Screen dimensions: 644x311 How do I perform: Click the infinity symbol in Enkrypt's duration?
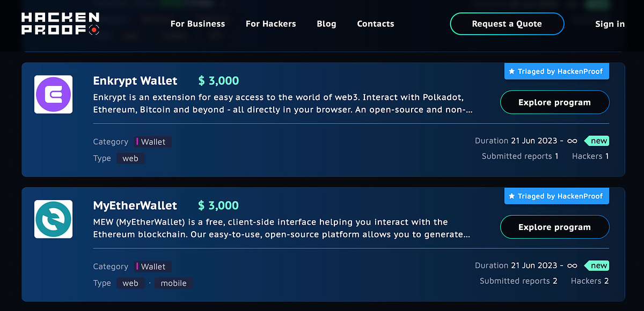(x=572, y=140)
